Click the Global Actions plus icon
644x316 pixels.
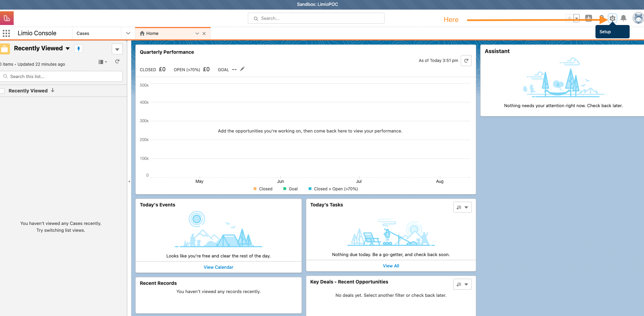pos(589,18)
